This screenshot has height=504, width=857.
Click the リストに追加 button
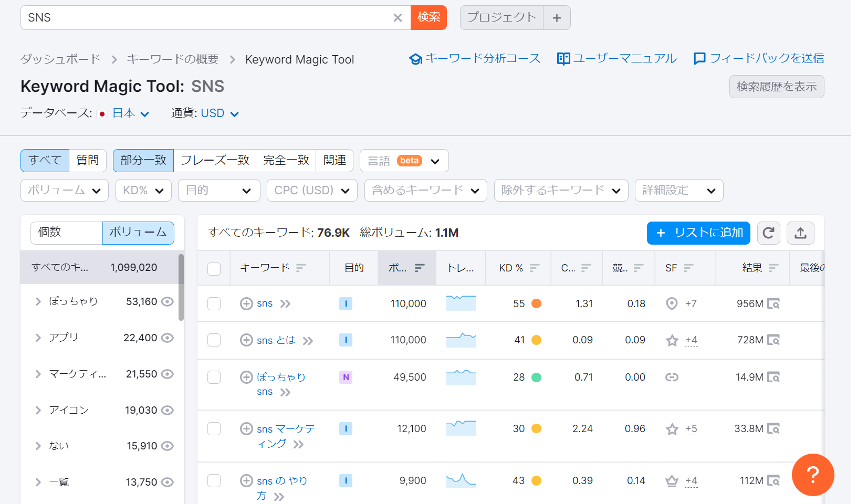698,233
